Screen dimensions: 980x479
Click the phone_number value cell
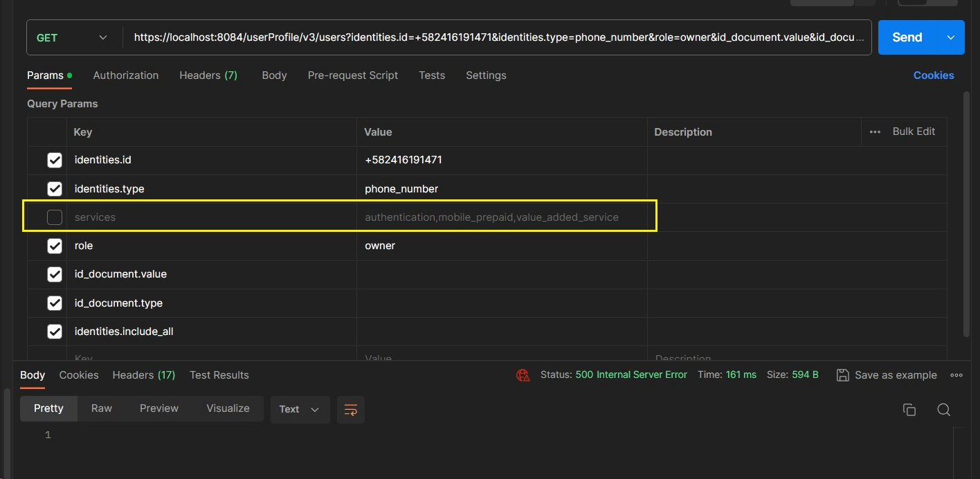click(502, 189)
